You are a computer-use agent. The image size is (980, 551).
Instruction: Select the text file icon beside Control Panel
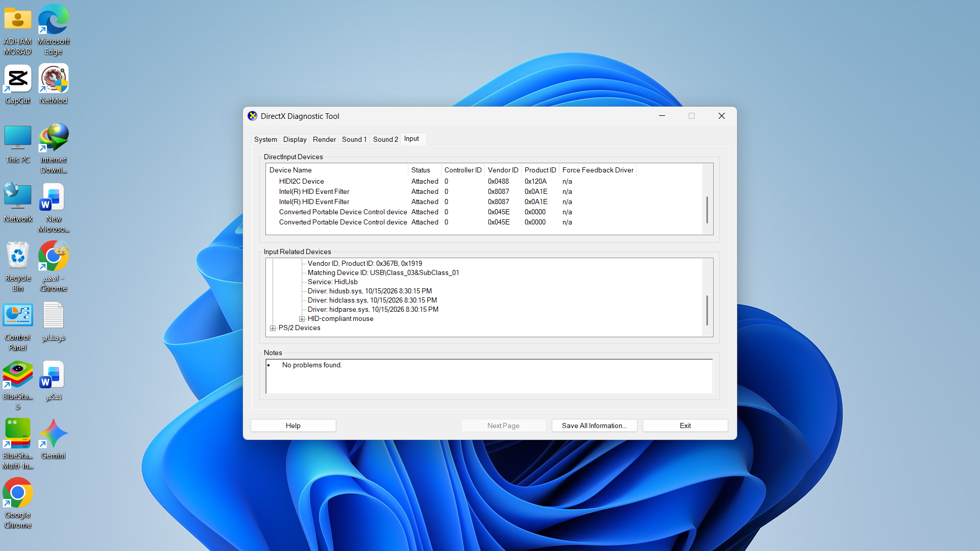click(54, 321)
